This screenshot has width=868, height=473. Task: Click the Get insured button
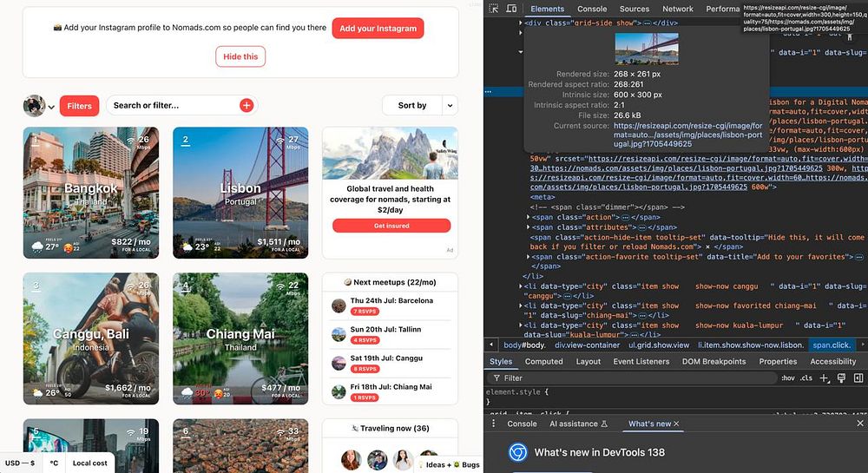tap(391, 226)
